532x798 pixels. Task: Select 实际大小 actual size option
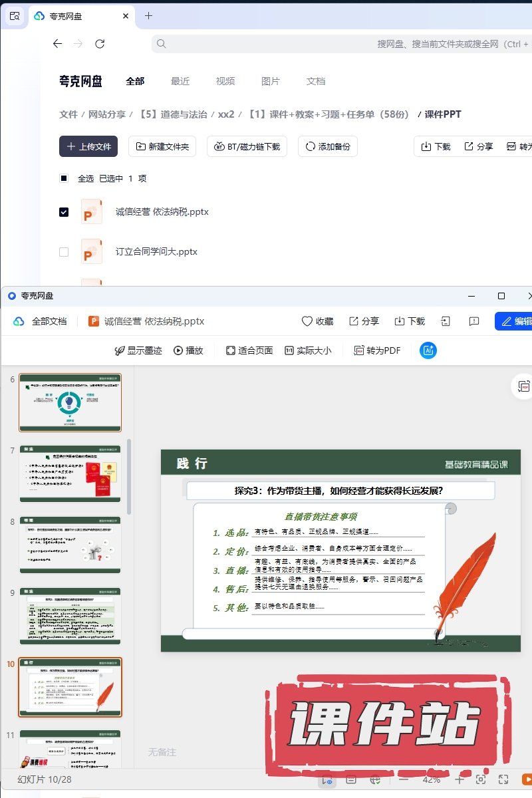click(x=307, y=350)
